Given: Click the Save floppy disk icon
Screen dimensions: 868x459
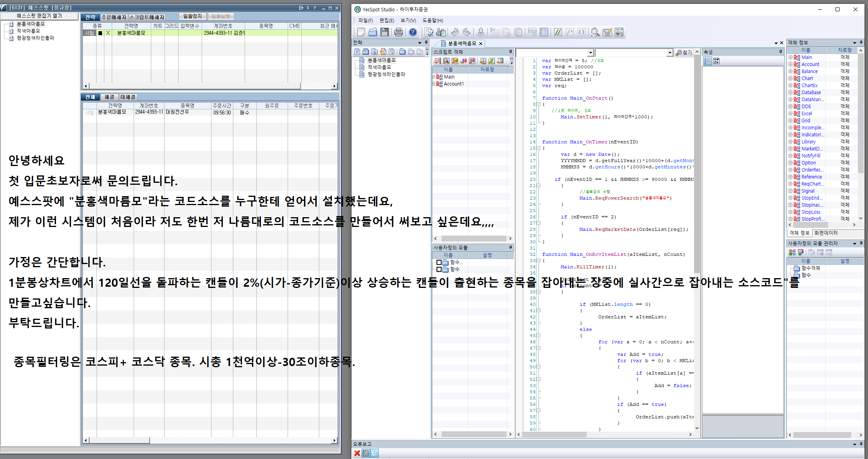Looking at the screenshot, I should [384, 32].
